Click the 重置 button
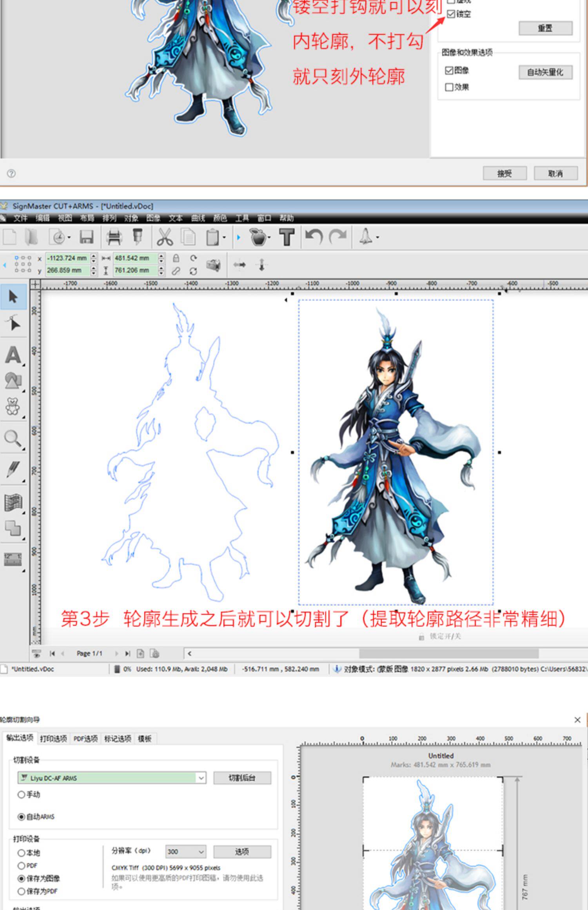The image size is (588, 910). pos(545,28)
